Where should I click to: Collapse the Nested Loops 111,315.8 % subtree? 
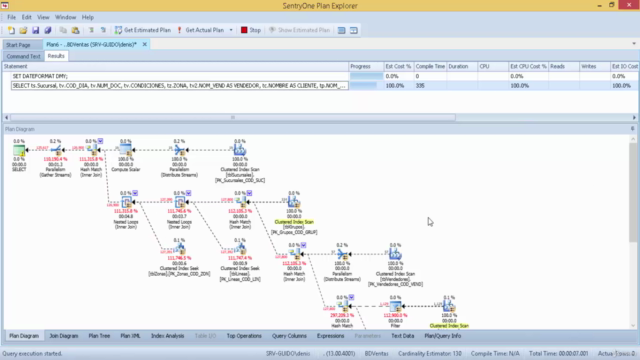[135, 193]
